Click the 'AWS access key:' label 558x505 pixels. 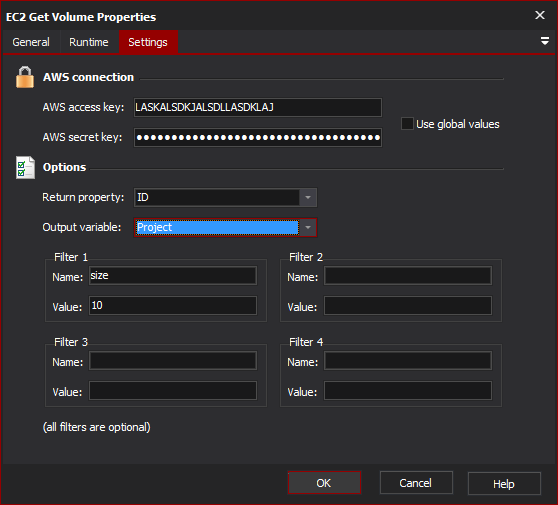(x=83, y=107)
